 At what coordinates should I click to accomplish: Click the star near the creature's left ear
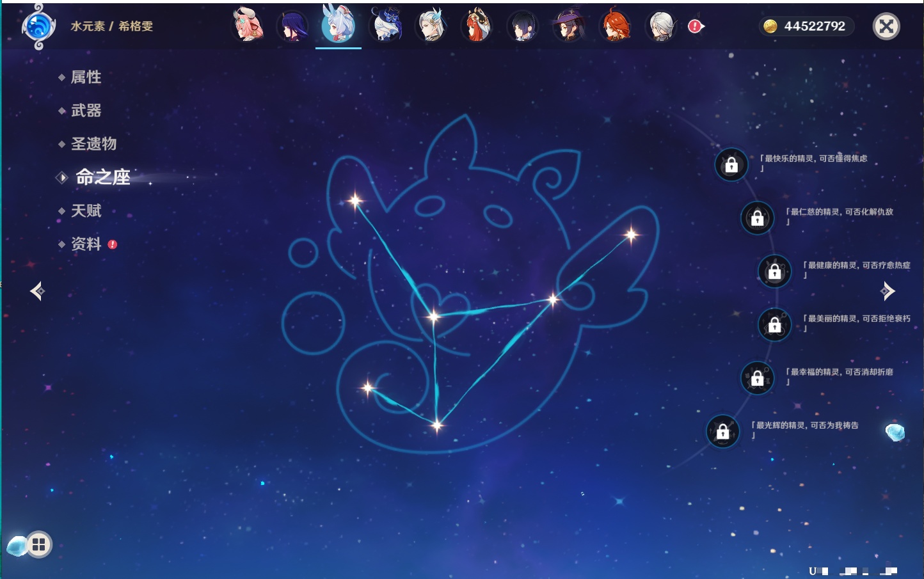[x=355, y=201]
